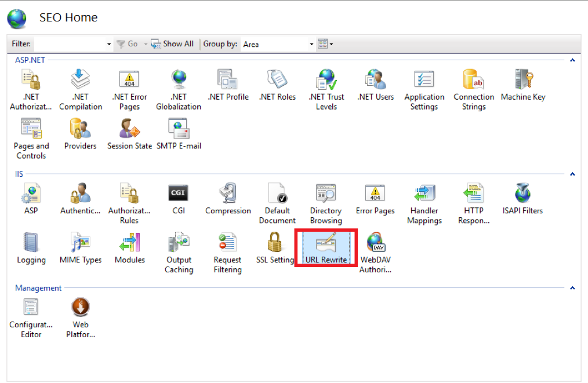The width and height of the screenshot is (588, 383).
Task: Open Request Filtering feature
Action: tap(228, 253)
